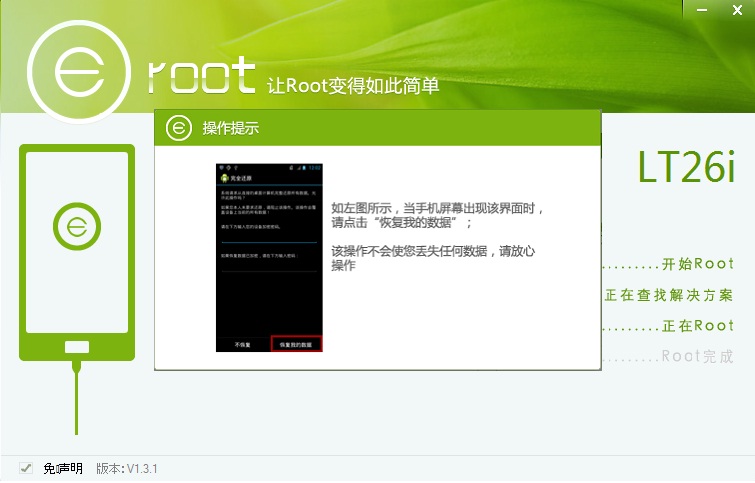The width and height of the screenshot is (755, 483).
Task: Click the instruction text 如左图所示
Action: [361, 209]
